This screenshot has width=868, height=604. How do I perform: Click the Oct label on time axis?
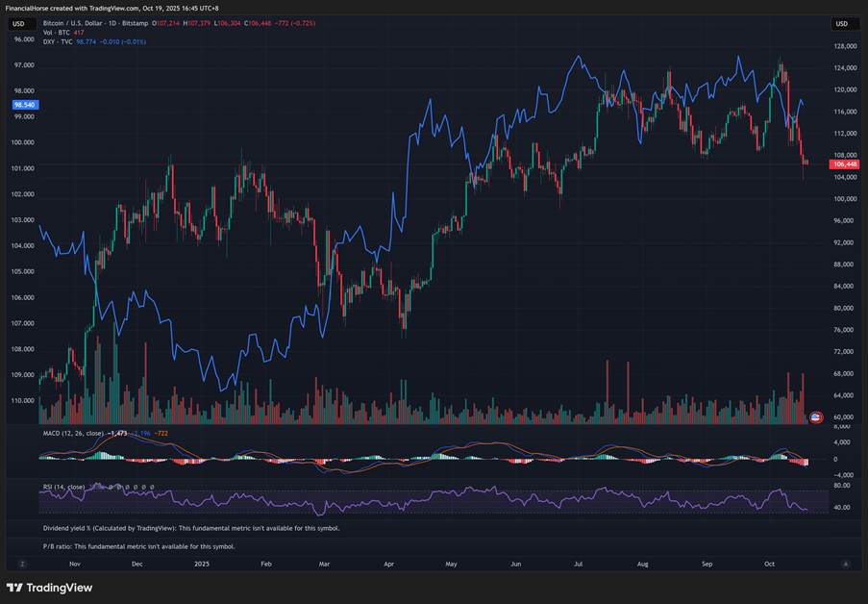pyautogui.click(x=768, y=564)
